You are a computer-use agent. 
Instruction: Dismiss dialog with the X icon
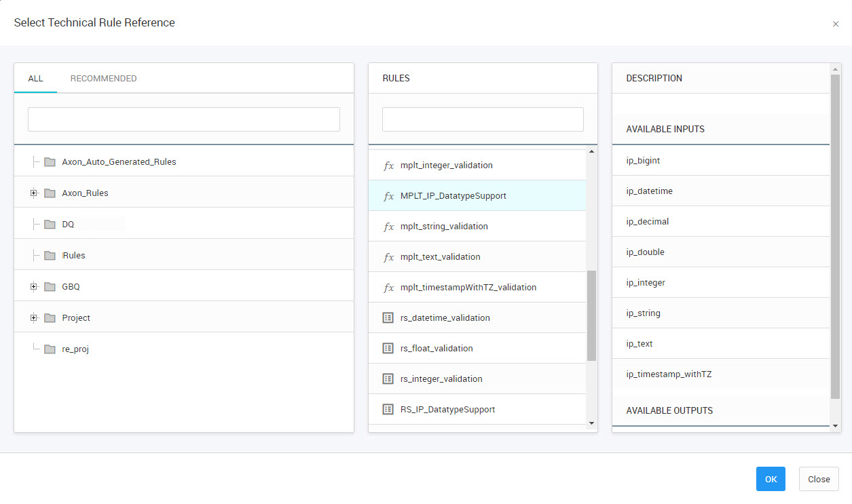click(836, 24)
